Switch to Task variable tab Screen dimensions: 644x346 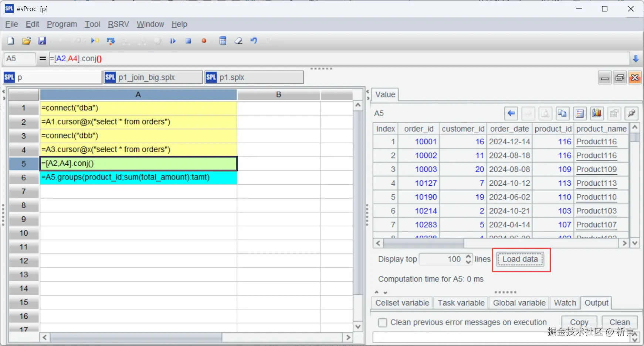coord(461,303)
